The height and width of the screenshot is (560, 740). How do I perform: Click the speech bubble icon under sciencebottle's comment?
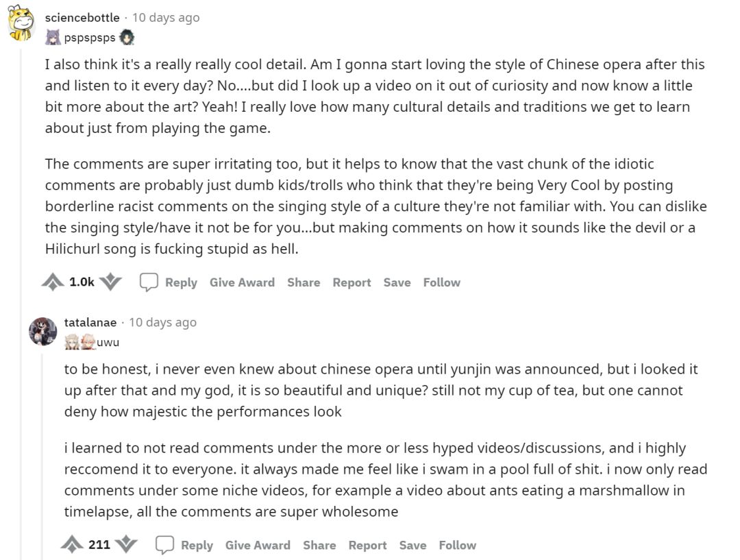click(x=149, y=282)
